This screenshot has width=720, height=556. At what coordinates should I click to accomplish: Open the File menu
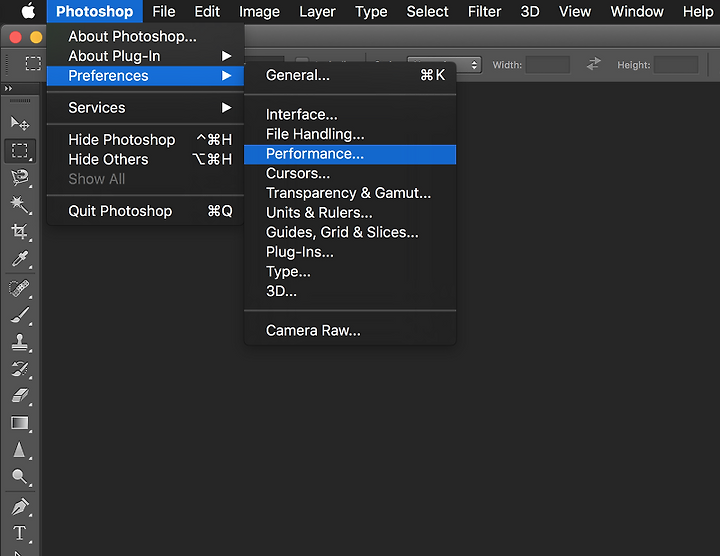coord(164,11)
